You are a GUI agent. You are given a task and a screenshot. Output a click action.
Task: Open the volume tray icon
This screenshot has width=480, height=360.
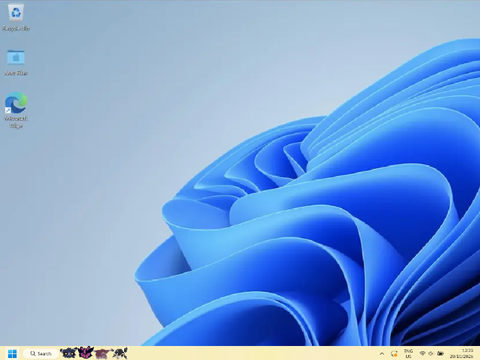[431, 353]
